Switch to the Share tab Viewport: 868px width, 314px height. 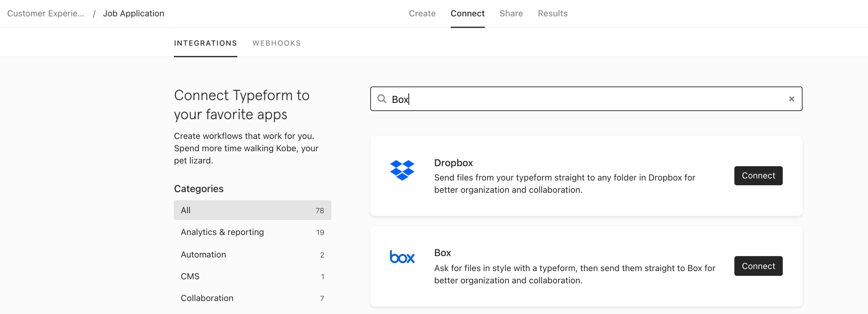point(511,13)
